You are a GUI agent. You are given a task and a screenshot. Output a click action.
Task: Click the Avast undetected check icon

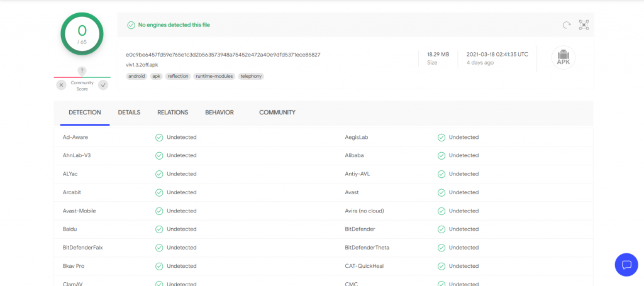click(x=441, y=192)
